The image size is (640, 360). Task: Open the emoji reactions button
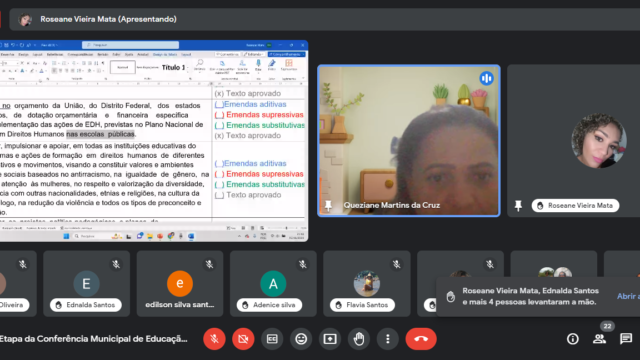(x=301, y=339)
